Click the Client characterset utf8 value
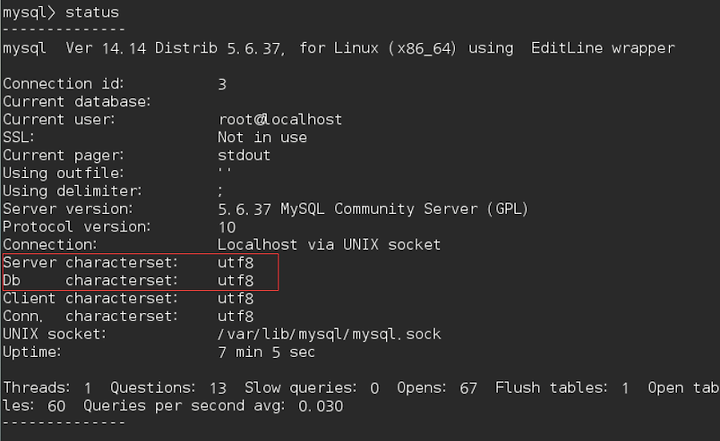Image resolution: width=720 pixels, height=441 pixels. tap(236, 299)
